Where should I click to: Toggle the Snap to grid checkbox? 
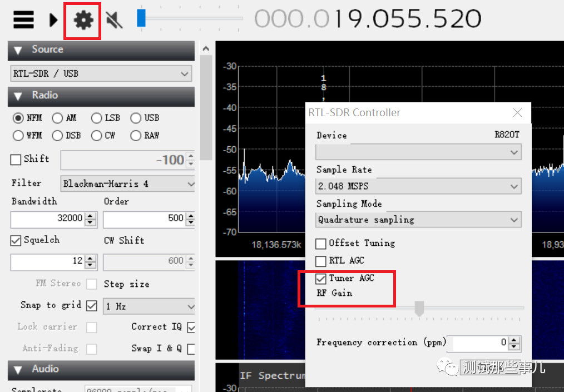pyautogui.click(x=92, y=306)
